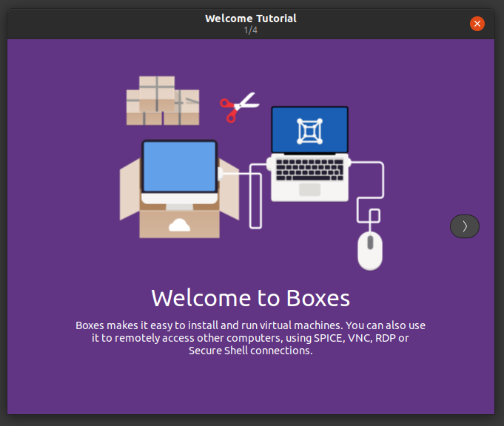Close the Welcome Tutorial window
This screenshot has width=504, height=426.
477,24
